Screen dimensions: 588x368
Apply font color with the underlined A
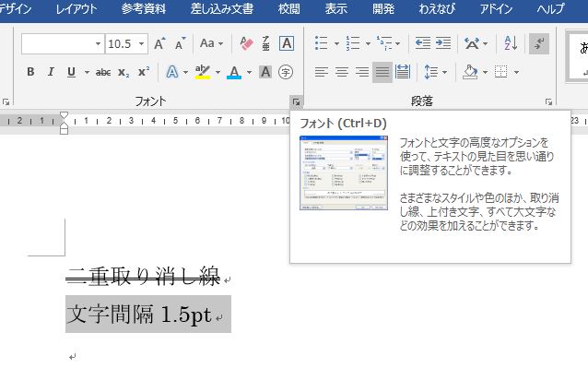234,72
